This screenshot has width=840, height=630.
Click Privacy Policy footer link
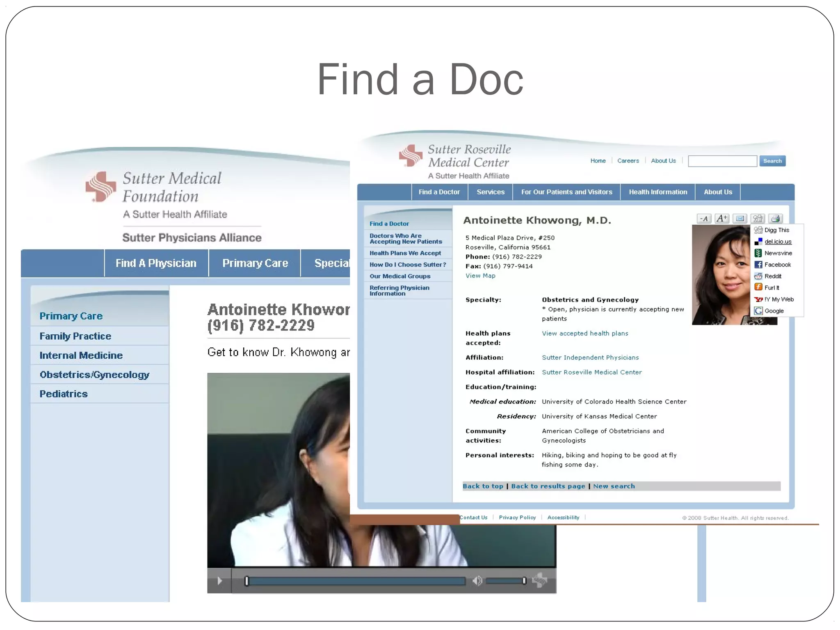(x=517, y=518)
